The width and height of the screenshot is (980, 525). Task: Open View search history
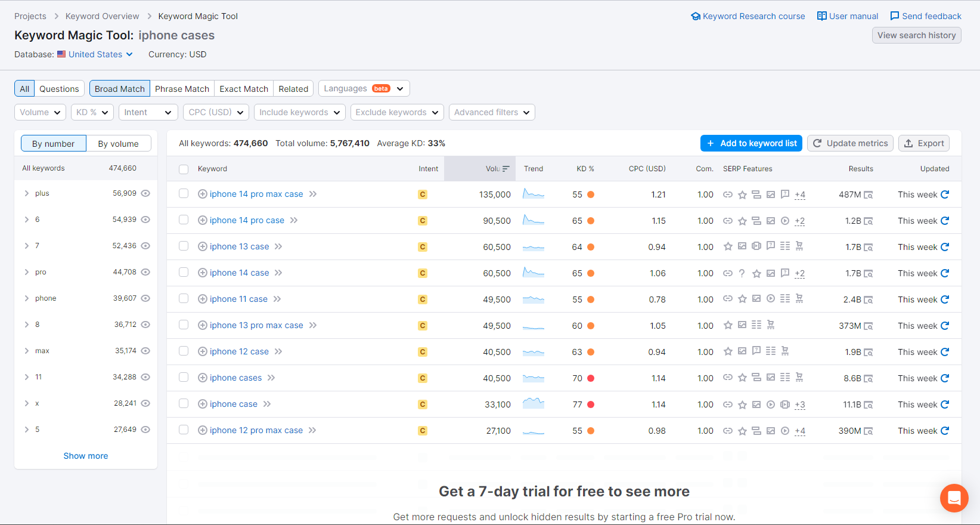pyautogui.click(x=916, y=35)
